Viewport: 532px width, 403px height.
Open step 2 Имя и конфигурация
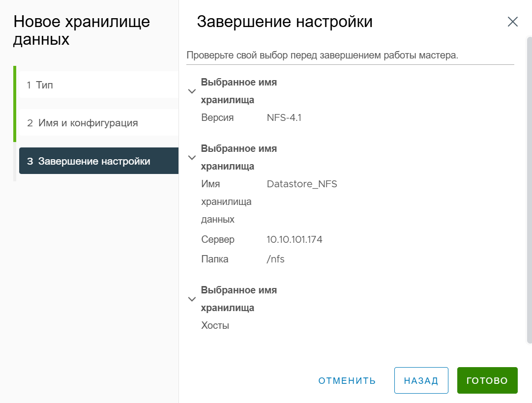tap(99, 123)
